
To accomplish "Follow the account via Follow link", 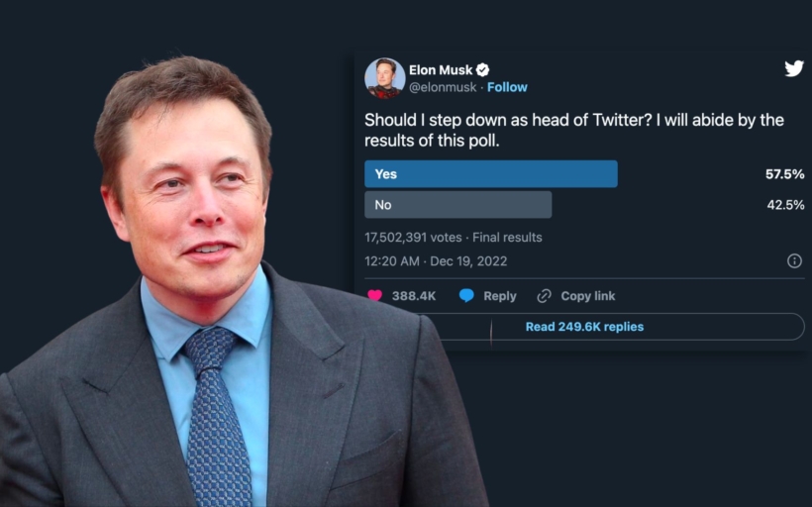I will (507, 87).
